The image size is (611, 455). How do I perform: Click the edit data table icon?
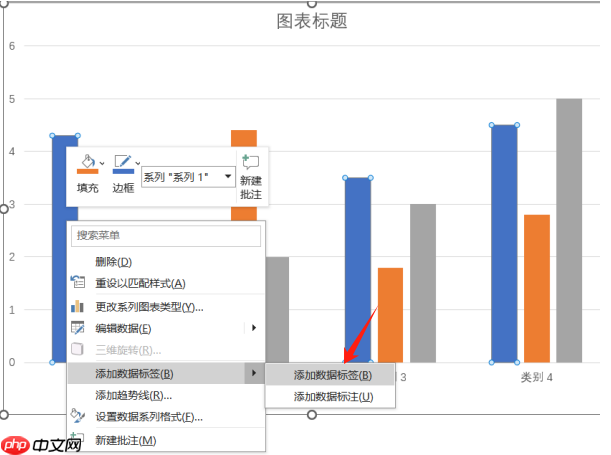[78, 328]
